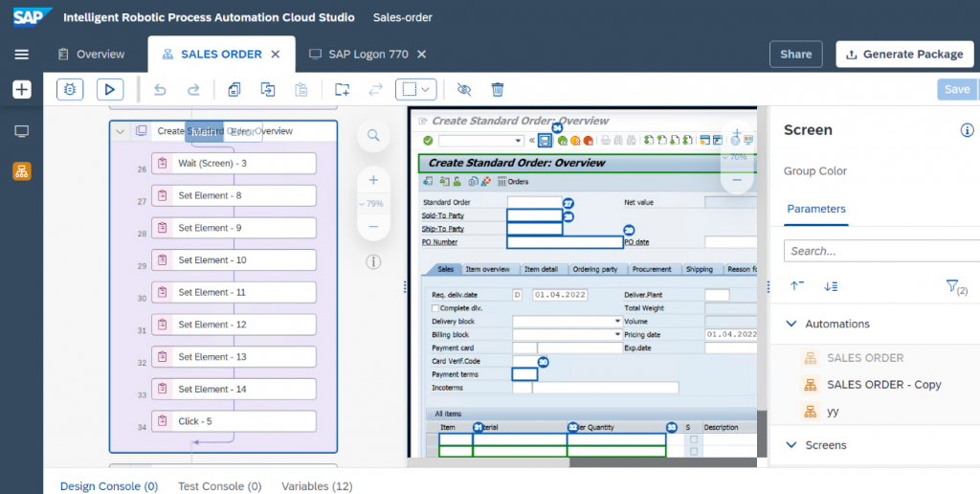Image resolution: width=980 pixels, height=494 pixels.
Task: Close the SALES ORDER tab
Action: point(275,55)
